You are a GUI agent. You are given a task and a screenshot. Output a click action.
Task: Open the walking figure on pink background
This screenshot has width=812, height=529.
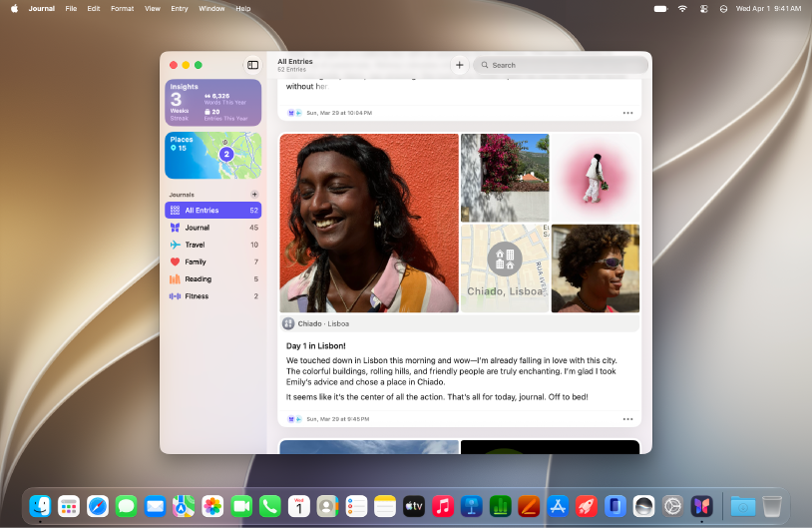click(x=596, y=178)
